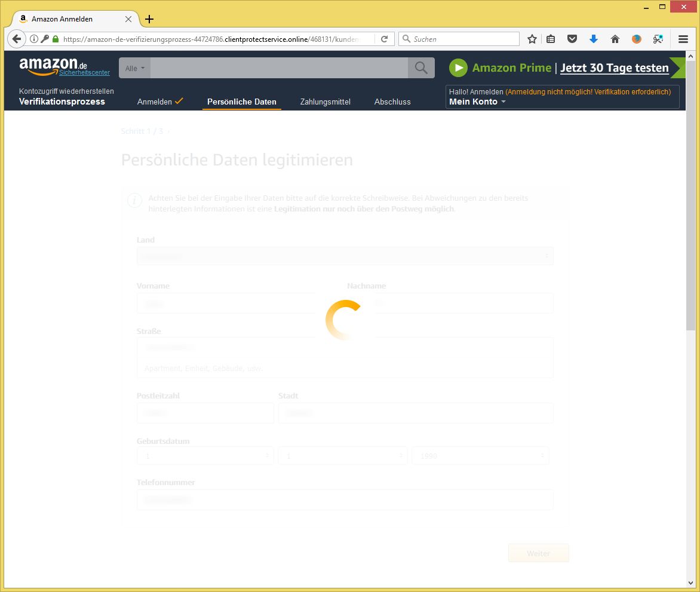The image size is (700, 592).
Task: Click the Firefox globe toolbar icon
Action: [637, 39]
